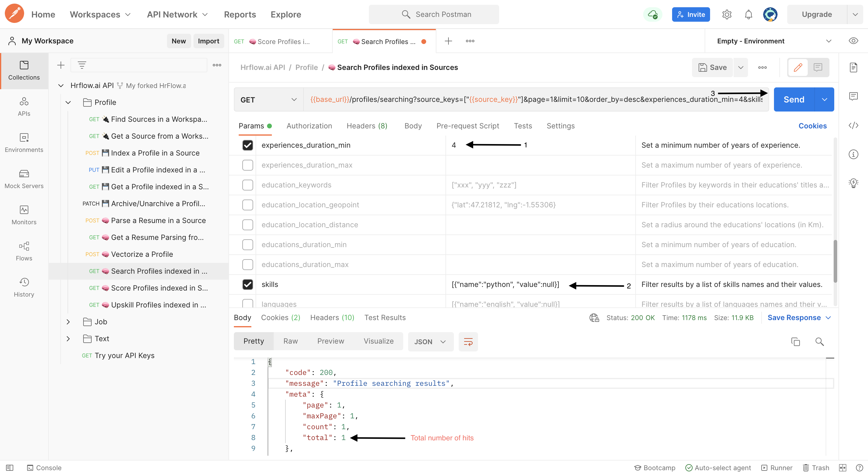Open the Monitors sidebar panel
Viewport: 868px width, 475px height.
pyautogui.click(x=24, y=215)
